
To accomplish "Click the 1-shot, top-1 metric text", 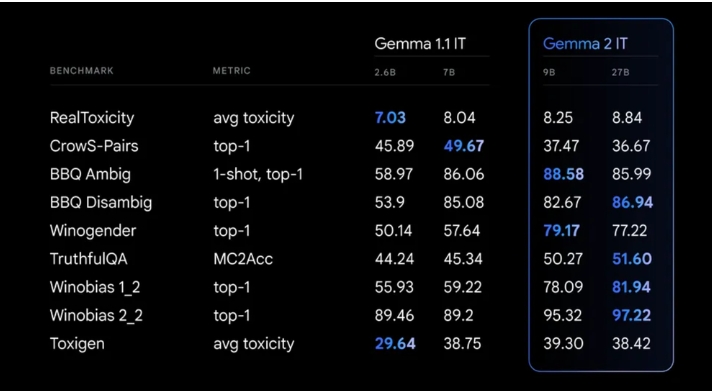I will click(x=258, y=174).
